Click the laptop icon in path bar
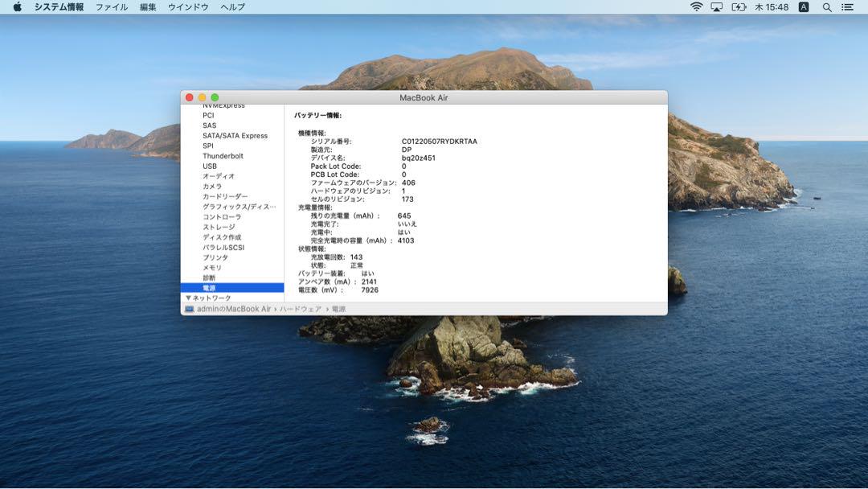Screen dimensions: 868x489 pos(190,309)
